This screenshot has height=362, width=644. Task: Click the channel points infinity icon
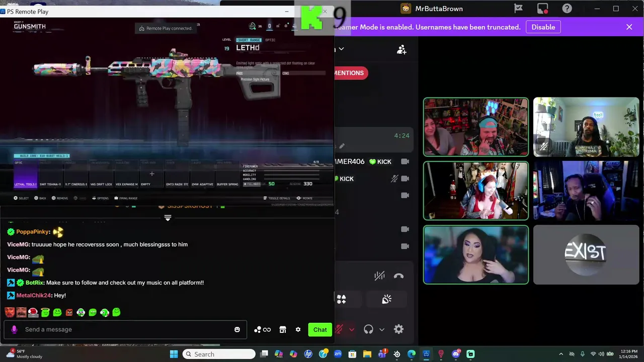click(263, 329)
